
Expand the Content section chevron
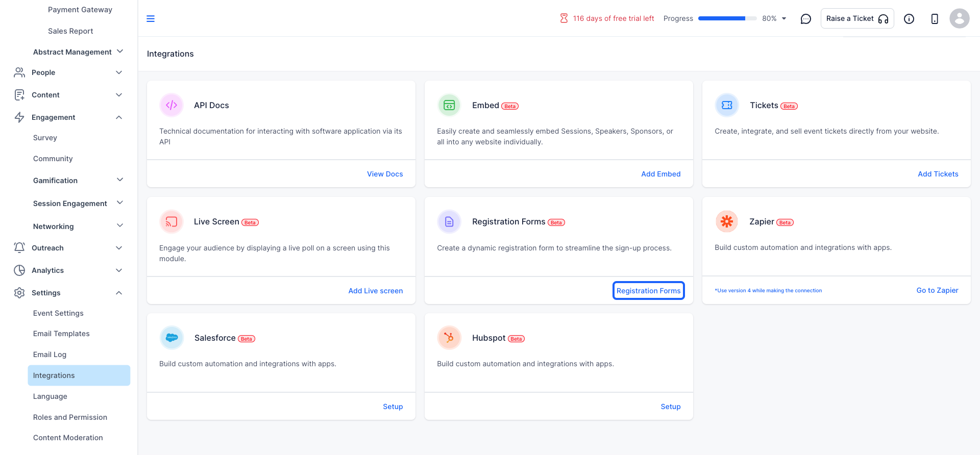pos(119,95)
